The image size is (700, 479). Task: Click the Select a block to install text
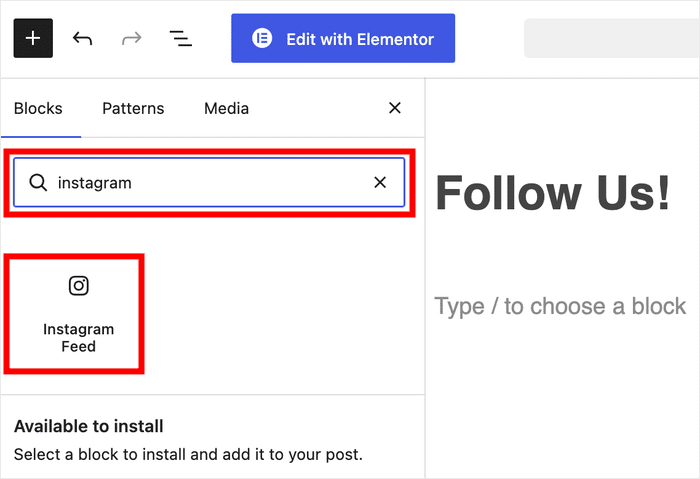(x=188, y=454)
